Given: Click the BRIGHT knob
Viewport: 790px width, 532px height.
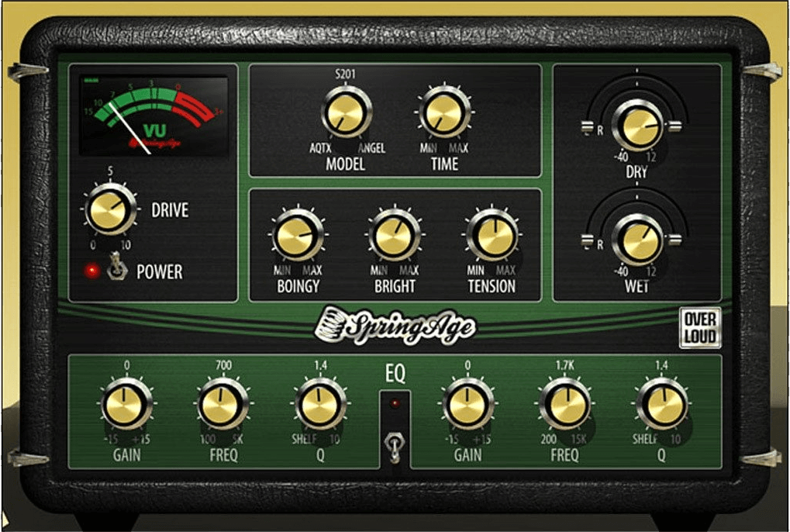Looking at the screenshot, I should 395,235.
